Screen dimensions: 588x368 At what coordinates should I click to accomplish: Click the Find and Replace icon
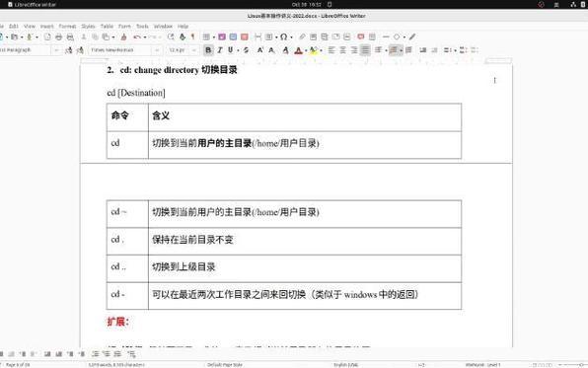tap(171, 37)
